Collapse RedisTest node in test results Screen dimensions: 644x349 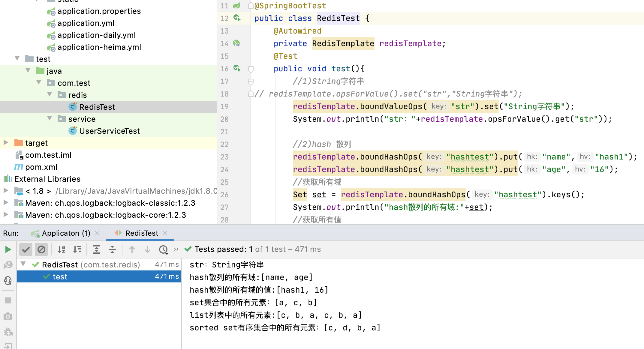coord(23,264)
